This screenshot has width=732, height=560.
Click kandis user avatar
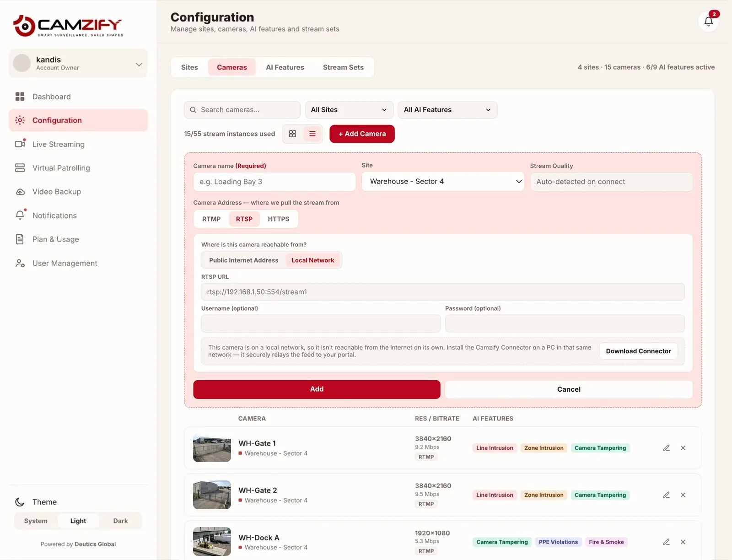tap(22, 63)
